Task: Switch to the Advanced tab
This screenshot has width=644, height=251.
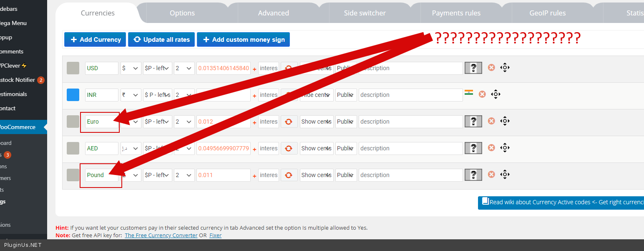Action: (274, 13)
